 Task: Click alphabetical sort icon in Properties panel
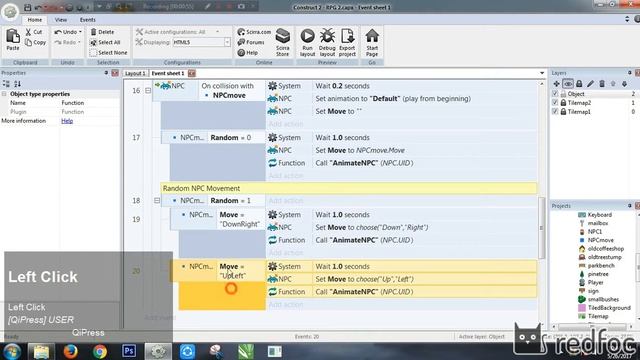(17, 84)
